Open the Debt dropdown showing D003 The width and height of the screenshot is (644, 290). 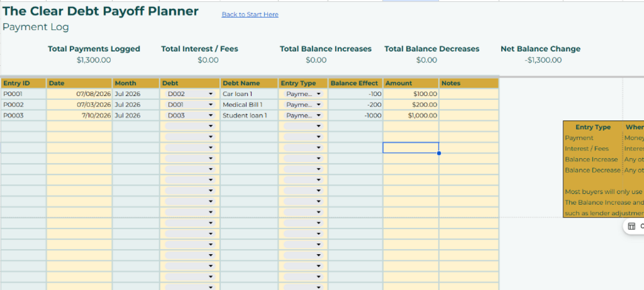tap(190, 115)
